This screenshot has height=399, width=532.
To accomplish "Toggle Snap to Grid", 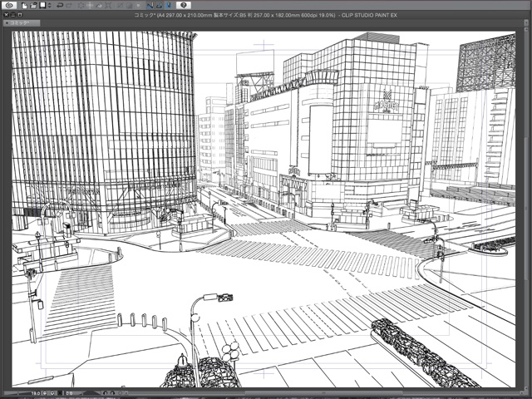I will click(169, 5).
